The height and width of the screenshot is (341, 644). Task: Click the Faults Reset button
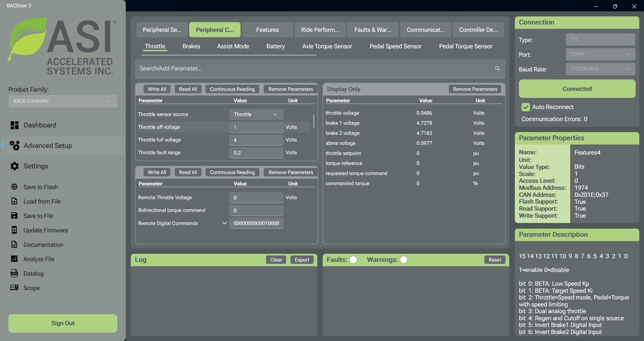[x=495, y=260]
